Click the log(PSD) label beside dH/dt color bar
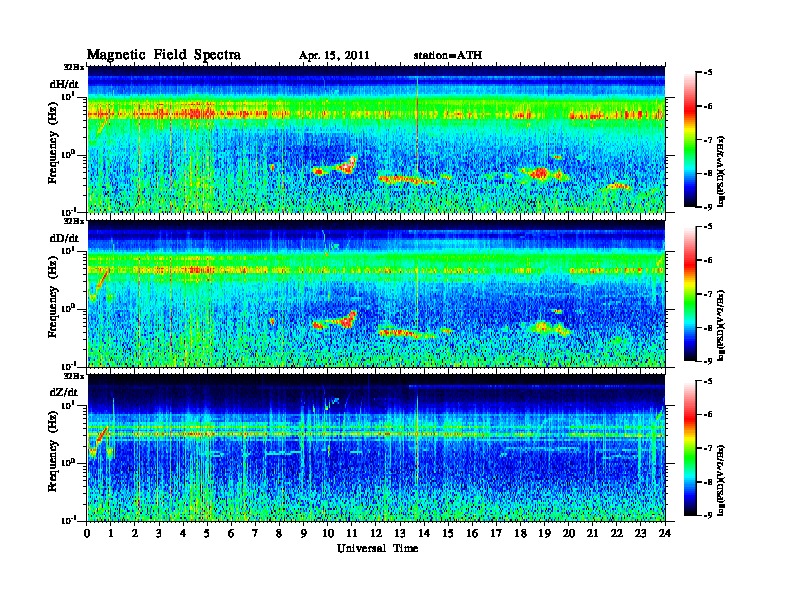 [721, 171]
